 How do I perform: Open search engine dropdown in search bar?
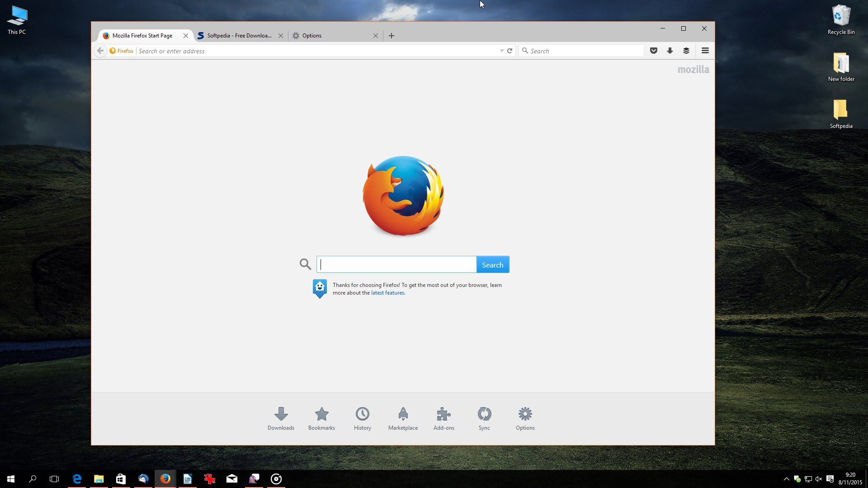pyautogui.click(x=525, y=51)
